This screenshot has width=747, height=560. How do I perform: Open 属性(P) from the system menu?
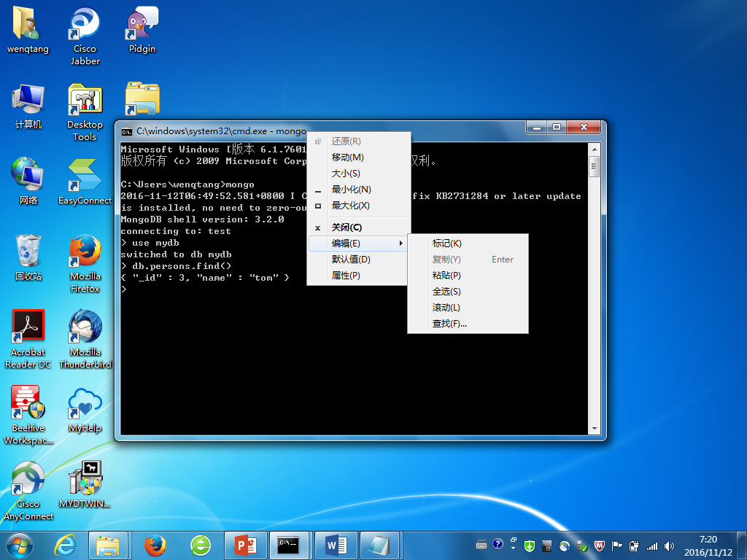tap(346, 276)
